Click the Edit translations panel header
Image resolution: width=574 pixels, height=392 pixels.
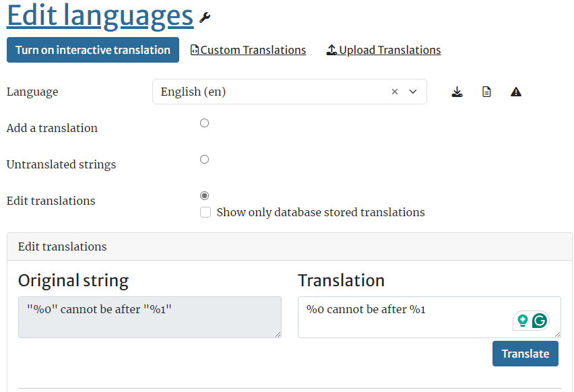click(289, 247)
